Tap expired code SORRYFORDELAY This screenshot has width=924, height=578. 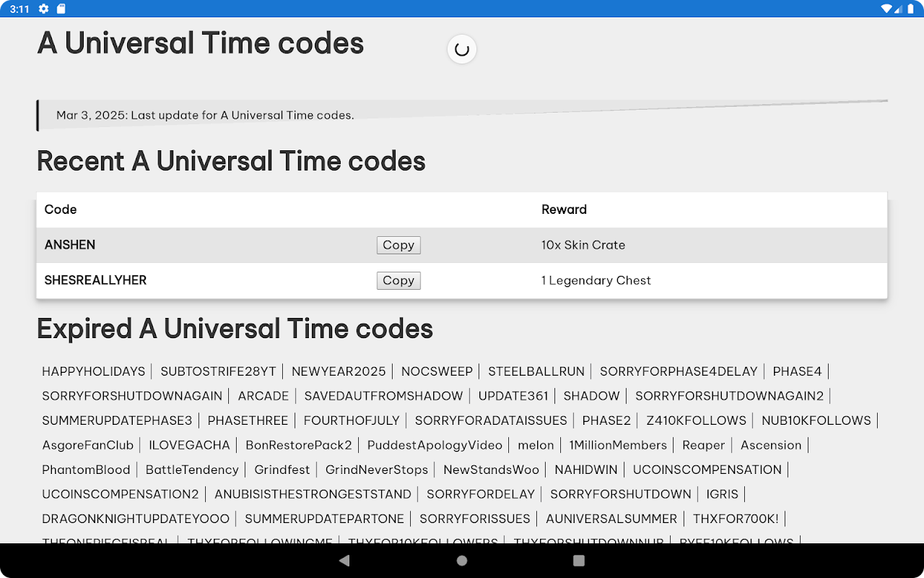click(481, 494)
